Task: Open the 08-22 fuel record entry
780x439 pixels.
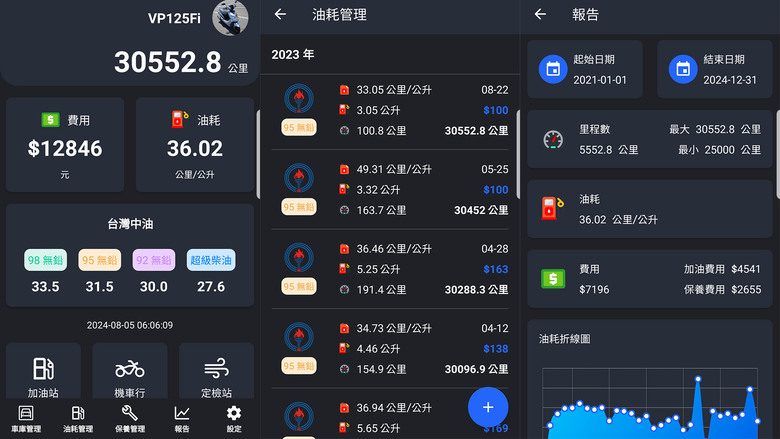Action: [x=390, y=110]
